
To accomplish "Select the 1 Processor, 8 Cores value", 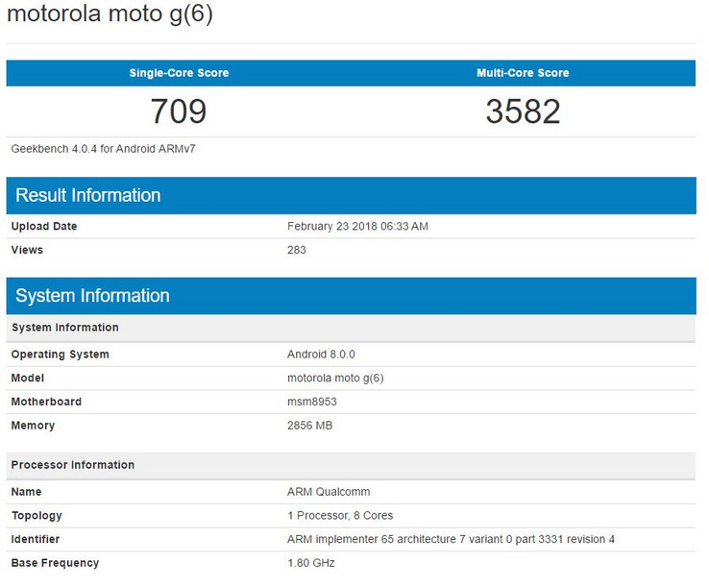I will (x=340, y=516).
